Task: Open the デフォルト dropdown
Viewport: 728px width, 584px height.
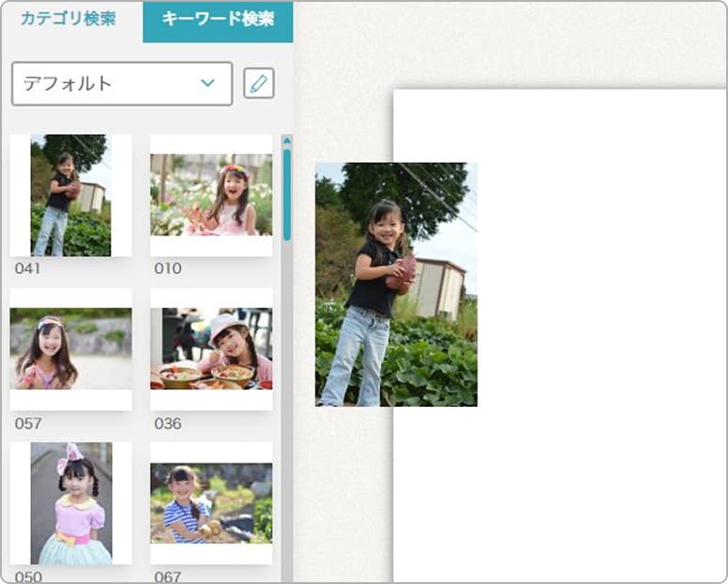Action: 121,84
